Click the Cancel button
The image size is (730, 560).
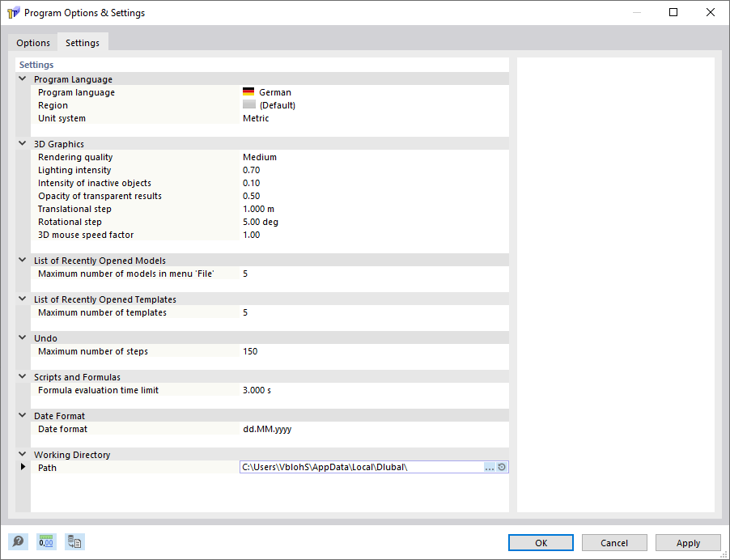[x=614, y=542]
